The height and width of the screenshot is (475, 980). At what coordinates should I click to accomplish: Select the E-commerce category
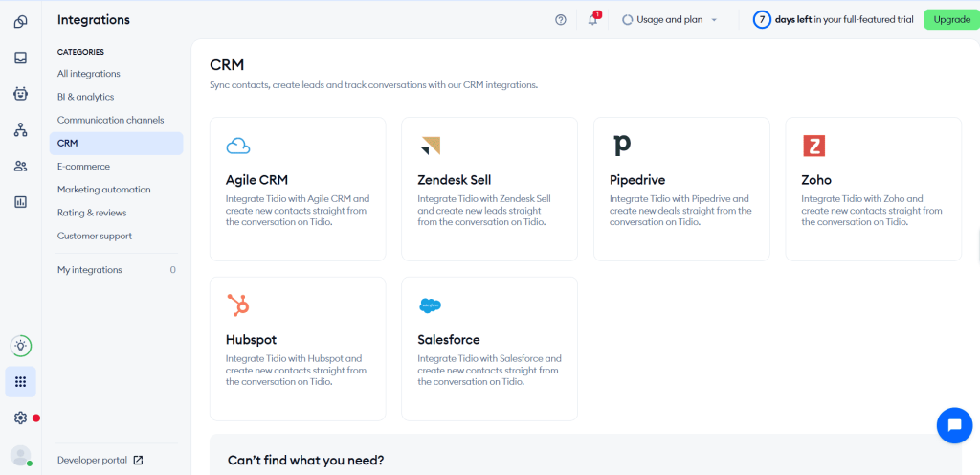(84, 167)
